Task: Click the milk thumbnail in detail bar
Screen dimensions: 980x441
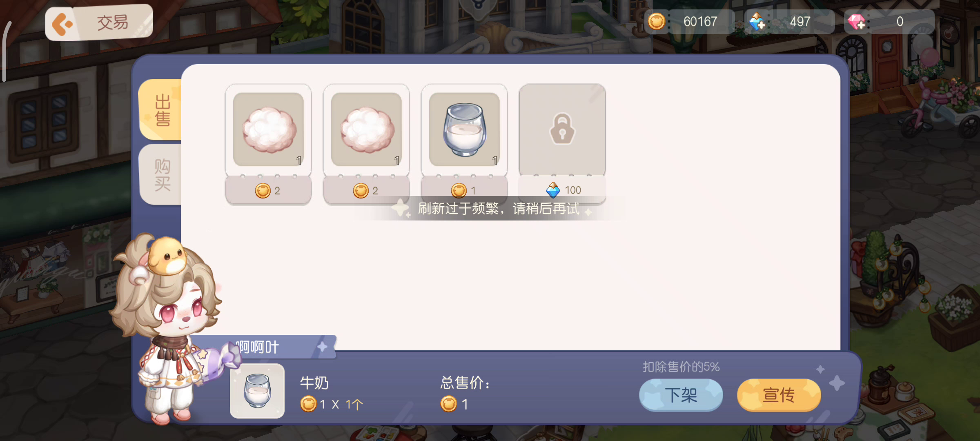Action: [257, 391]
